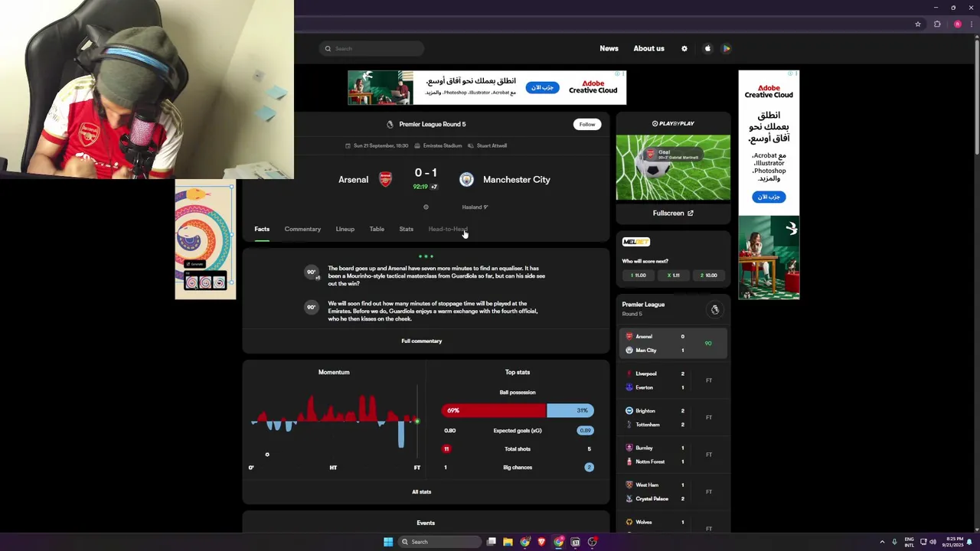This screenshot has width=980, height=551.
Task: Open the Brighton vs Tottenham match row
Action: [673, 418]
